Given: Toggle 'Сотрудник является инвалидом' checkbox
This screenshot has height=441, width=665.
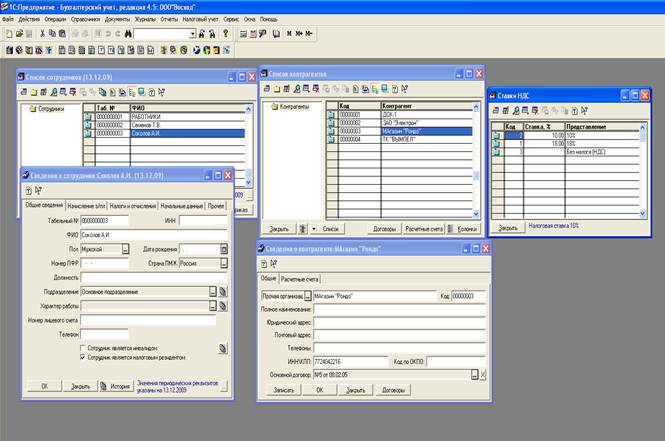Looking at the screenshot, I should (83, 347).
